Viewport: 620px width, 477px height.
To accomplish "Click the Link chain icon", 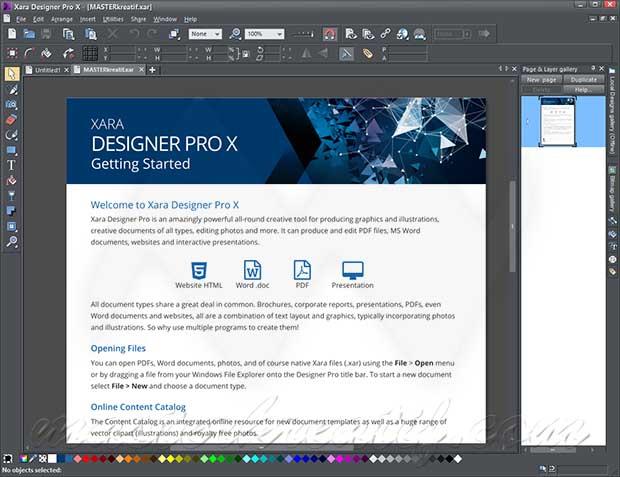I will coord(386,34).
